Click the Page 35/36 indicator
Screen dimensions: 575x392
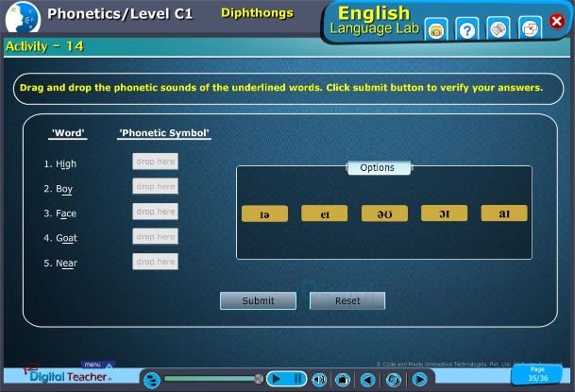(537, 374)
